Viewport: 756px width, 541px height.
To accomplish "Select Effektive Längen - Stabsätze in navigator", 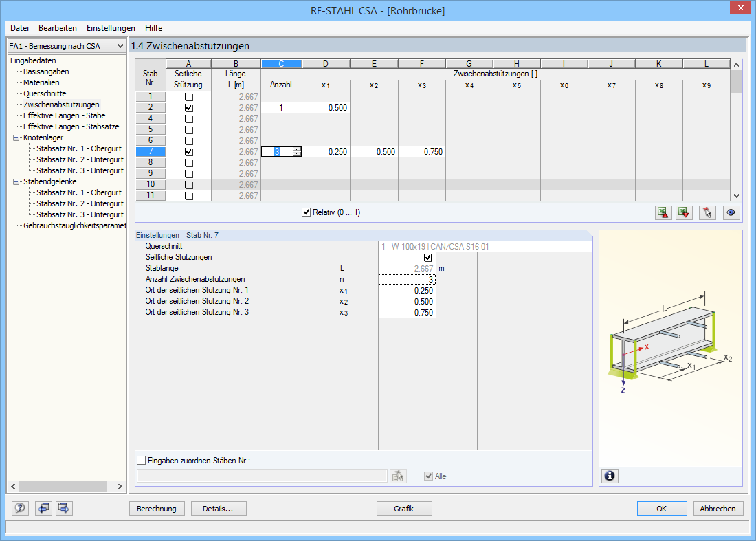I will pyautogui.click(x=71, y=126).
